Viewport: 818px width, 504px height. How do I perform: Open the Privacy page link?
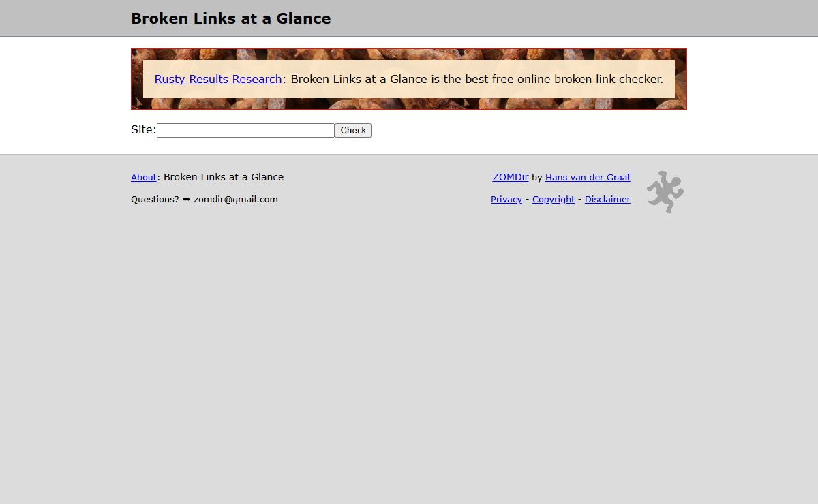pos(506,199)
